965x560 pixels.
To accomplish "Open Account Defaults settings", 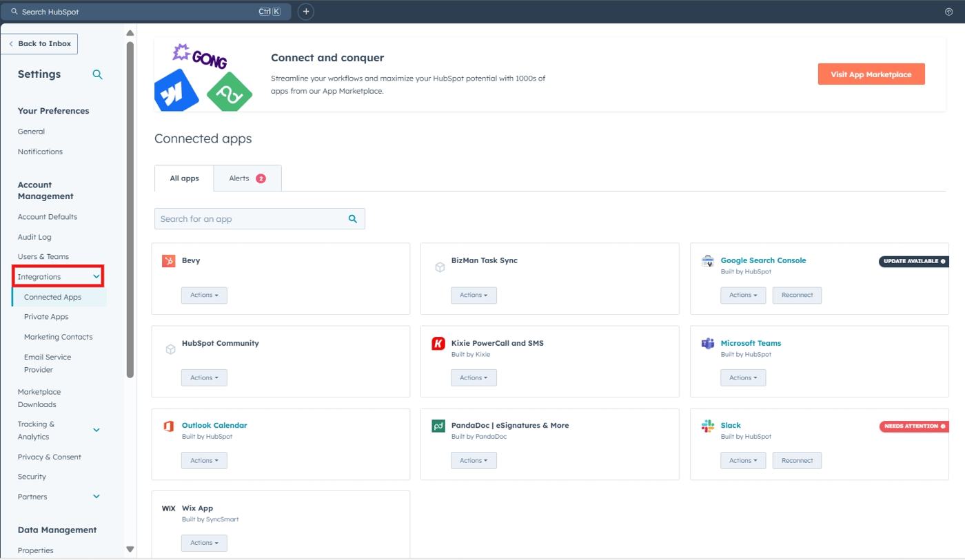I will tap(48, 217).
